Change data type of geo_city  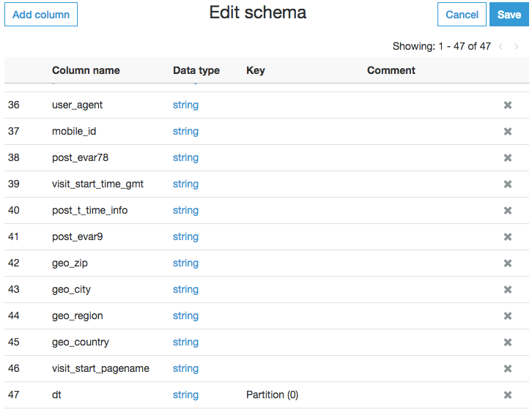(x=185, y=289)
